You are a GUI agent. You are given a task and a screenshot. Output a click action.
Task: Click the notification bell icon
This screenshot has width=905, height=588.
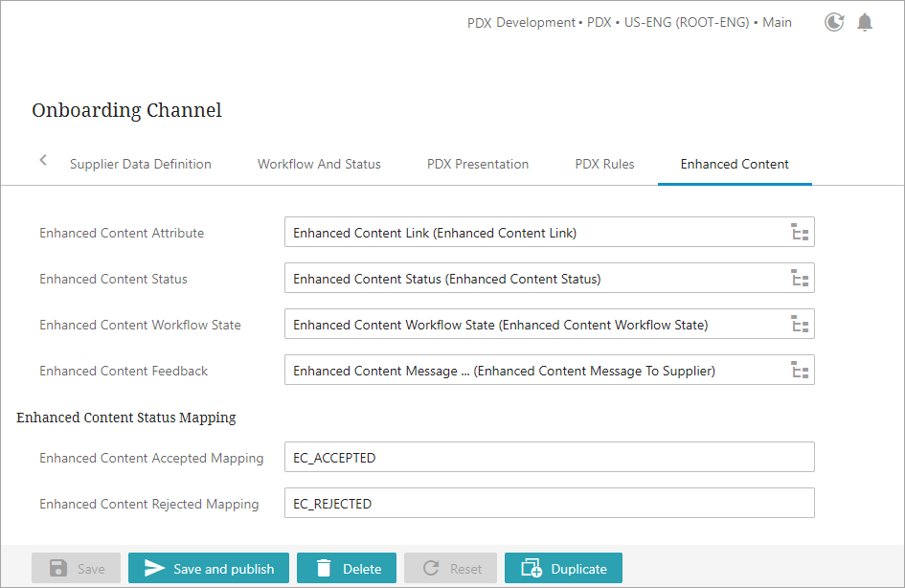864,22
